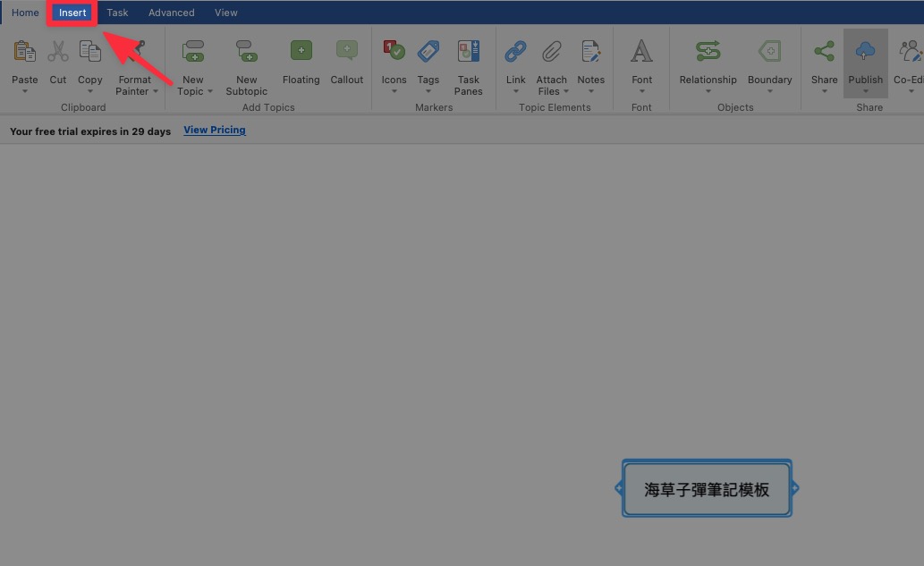Click the left handle of the central topic
This screenshot has width=924, height=566.
pyautogui.click(x=618, y=487)
